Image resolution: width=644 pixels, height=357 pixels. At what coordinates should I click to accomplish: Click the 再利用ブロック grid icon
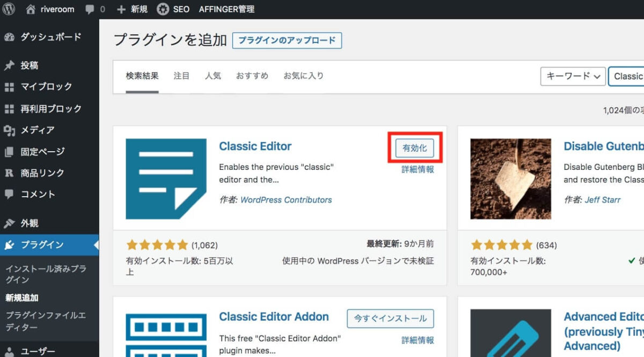pyautogui.click(x=9, y=109)
